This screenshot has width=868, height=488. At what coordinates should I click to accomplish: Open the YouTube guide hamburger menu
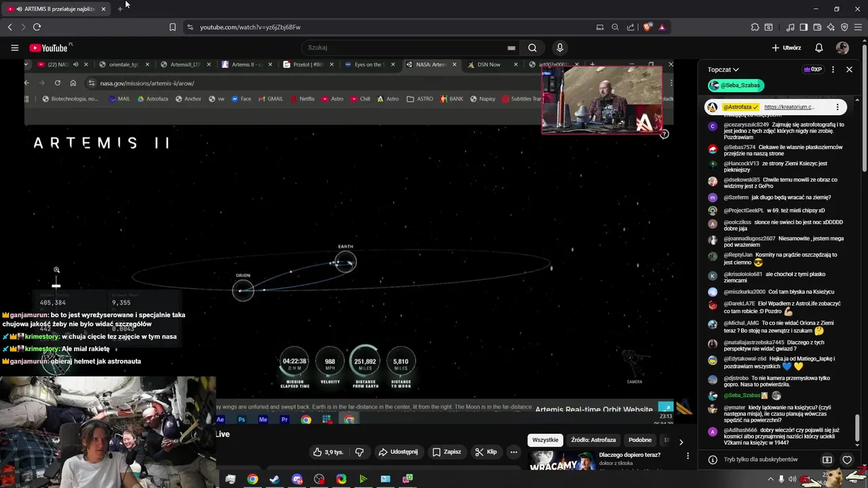click(14, 48)
